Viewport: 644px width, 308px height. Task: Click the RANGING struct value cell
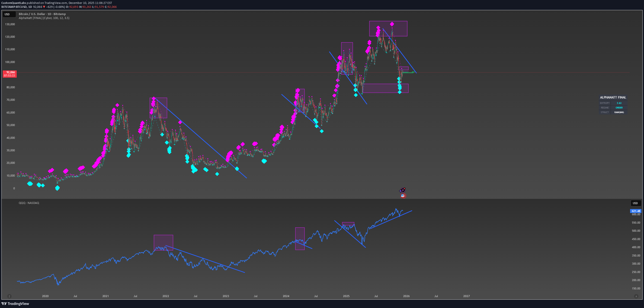[619, 112]
